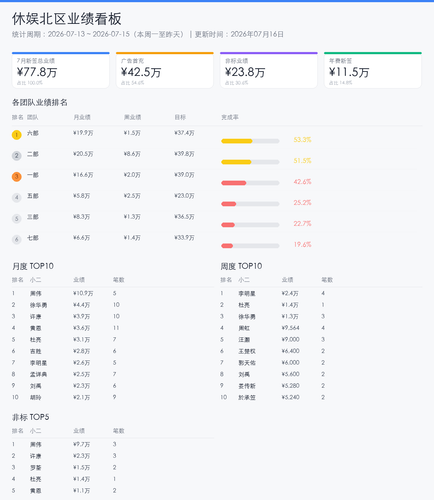Click 二部 monthly value ¥20.5万
Screen dimensions: 434x500
(83, 154)
